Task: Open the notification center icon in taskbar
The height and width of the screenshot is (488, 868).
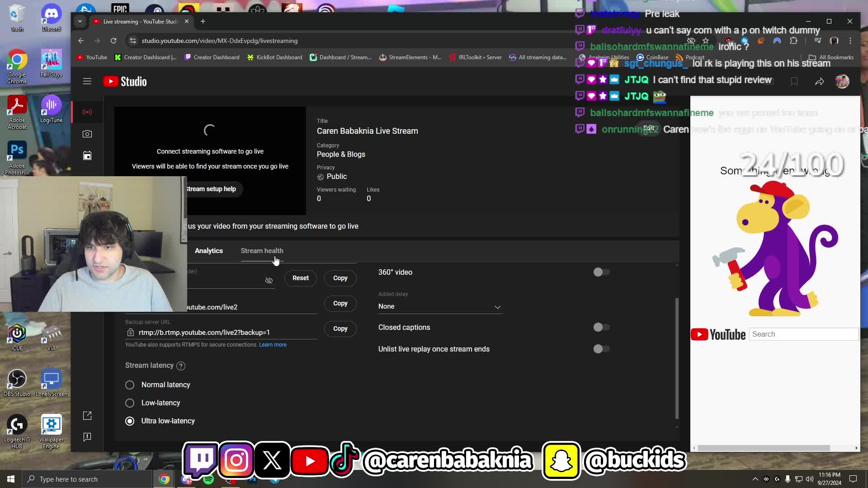Action: pos(853,479)
